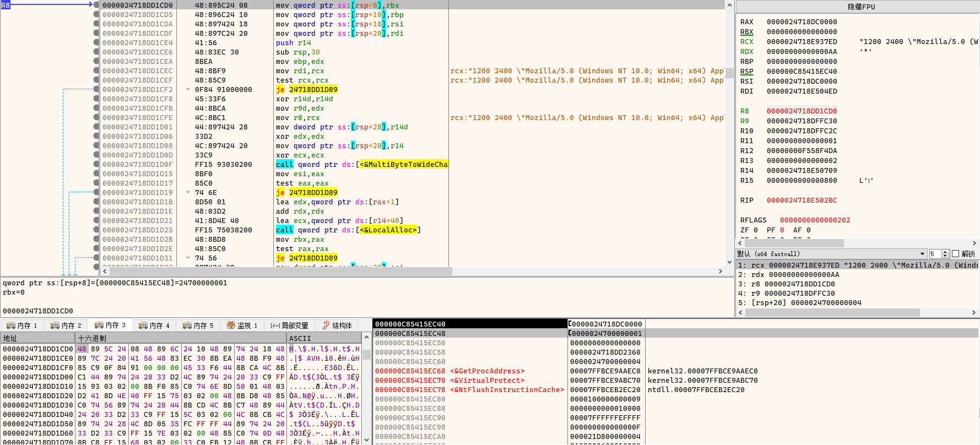The height and width of the screenshot is (445, 980).
Task: Select the 内存 3 dump tab
Action: [x=110, y=325]
